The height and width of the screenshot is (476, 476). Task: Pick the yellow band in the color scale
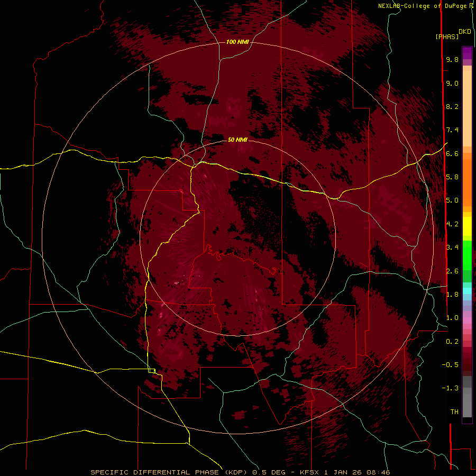click(x=467, y=226)
